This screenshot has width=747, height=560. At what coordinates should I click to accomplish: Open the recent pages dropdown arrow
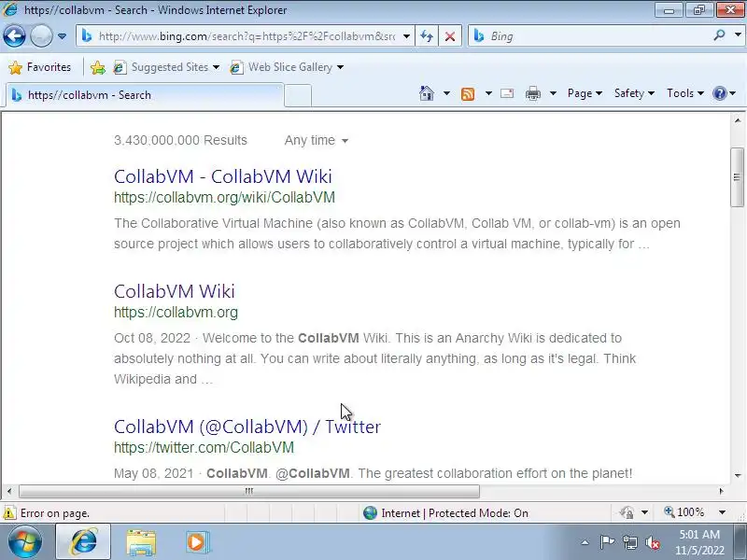pyautogui.click(x=62, y=36)
